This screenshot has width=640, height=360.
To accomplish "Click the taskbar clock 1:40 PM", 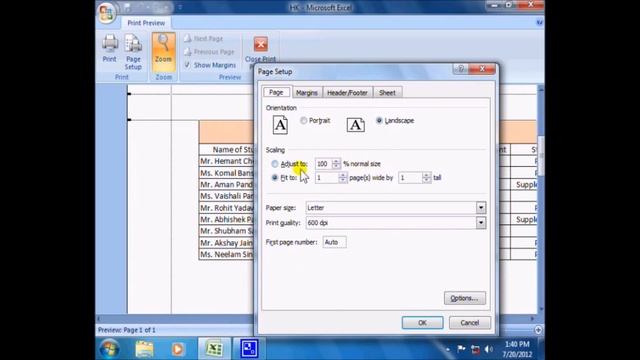I will pos(517,344).
